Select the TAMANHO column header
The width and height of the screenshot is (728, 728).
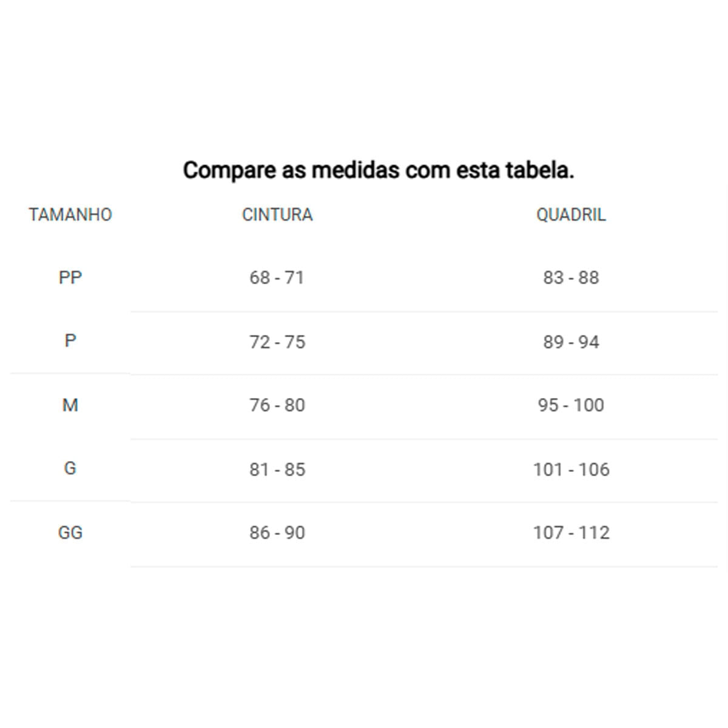70,215
